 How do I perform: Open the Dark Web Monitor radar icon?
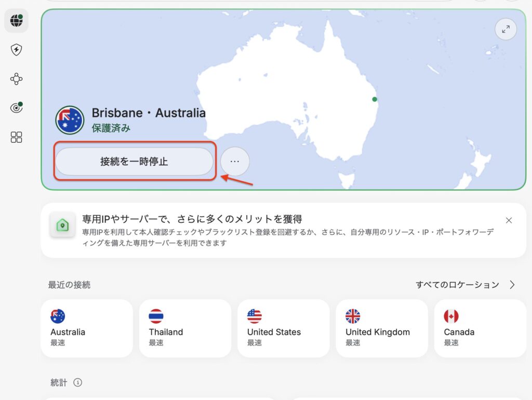16,108
